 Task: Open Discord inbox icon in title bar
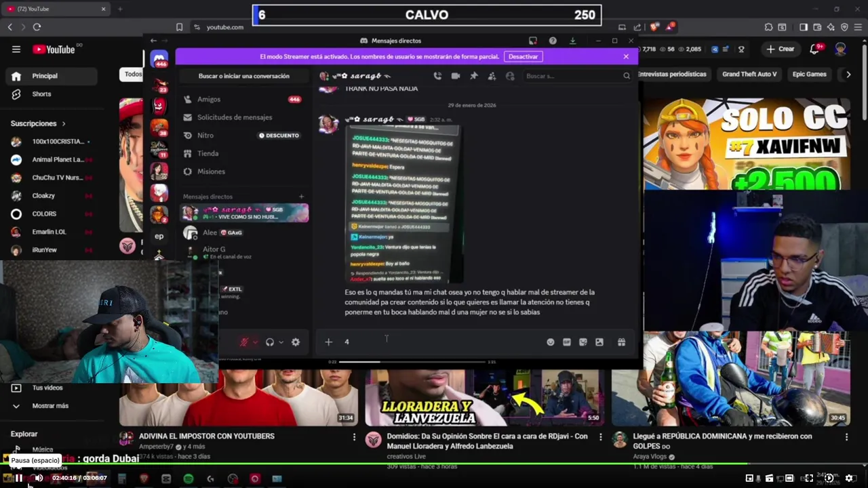point(533,41)
